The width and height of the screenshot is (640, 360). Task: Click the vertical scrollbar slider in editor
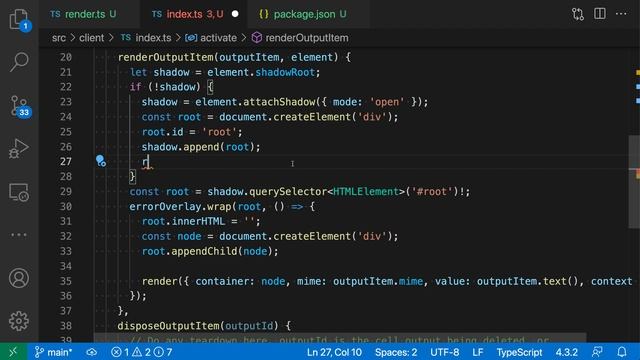click(634, 182)
